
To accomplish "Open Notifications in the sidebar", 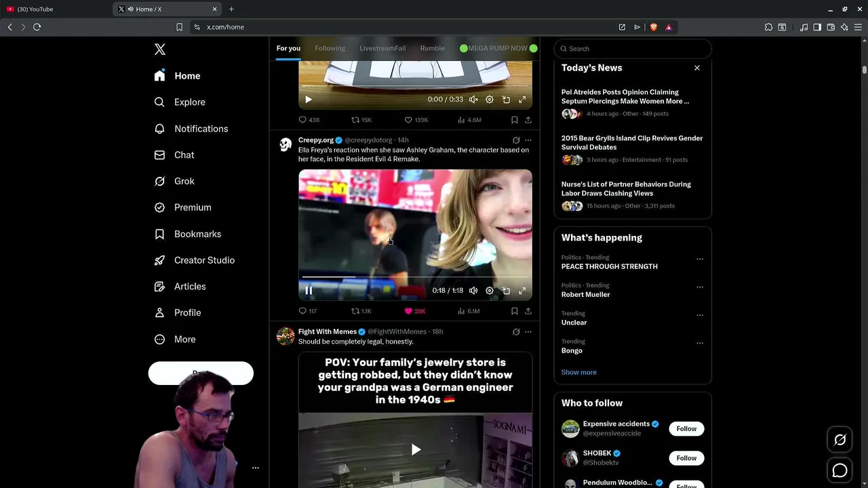I will [191, 129].
